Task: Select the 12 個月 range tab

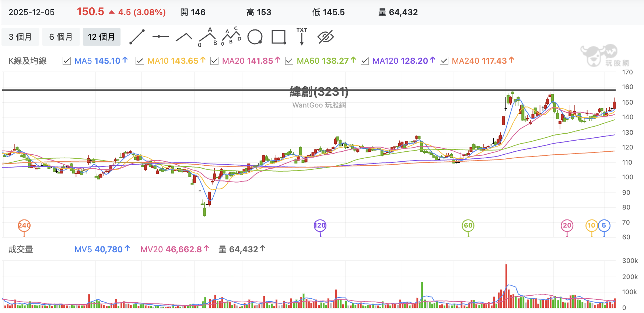Action: [102, 37]
